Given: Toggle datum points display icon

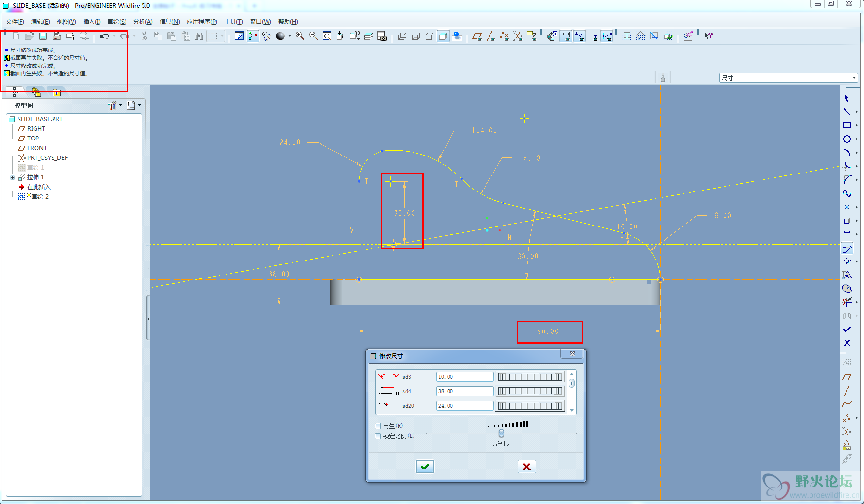Looking at the screenshot, I should click(x=504, y=36).
